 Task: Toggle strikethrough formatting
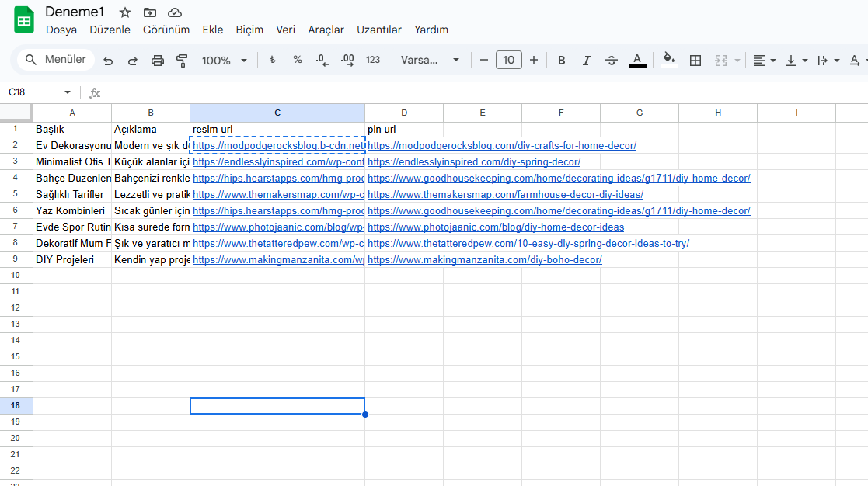[x=611, y=61]
